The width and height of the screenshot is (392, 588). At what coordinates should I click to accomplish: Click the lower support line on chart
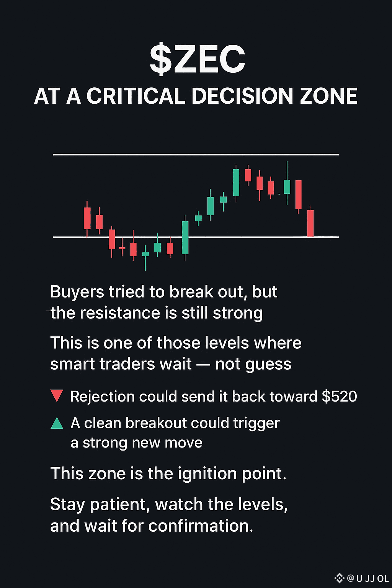tap(196, 237)
